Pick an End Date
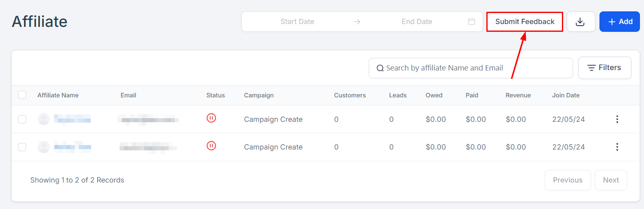The width and height of the screenshot is (644, 209). 417,22
